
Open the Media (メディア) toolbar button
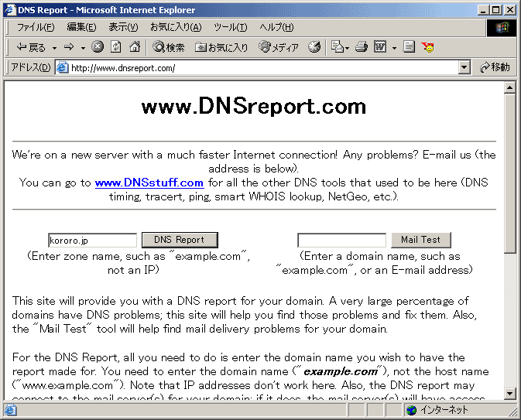click(279, 47)
